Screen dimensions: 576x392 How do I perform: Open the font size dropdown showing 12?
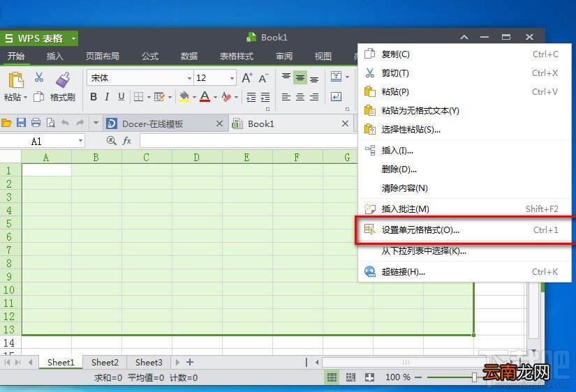[232, 78]
